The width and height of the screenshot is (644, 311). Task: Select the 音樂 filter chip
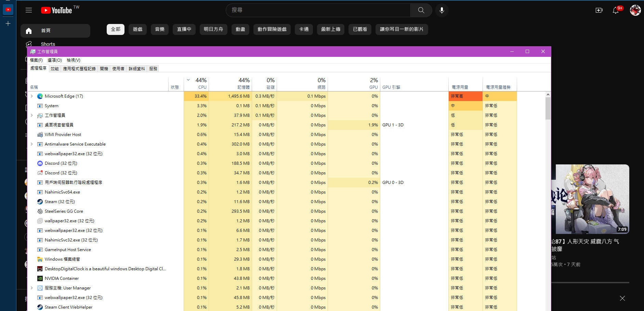click(x=159, y=29)
